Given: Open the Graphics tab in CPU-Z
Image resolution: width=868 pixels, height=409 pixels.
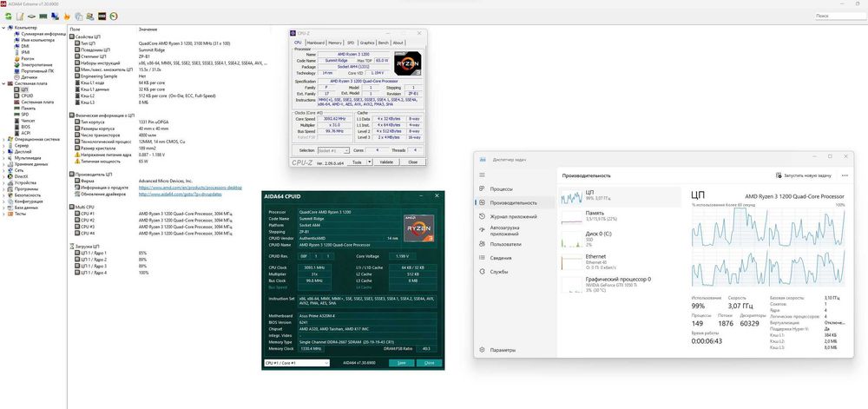Looking at the screenshot, I should pyautogui.click(x=367, y=43).
